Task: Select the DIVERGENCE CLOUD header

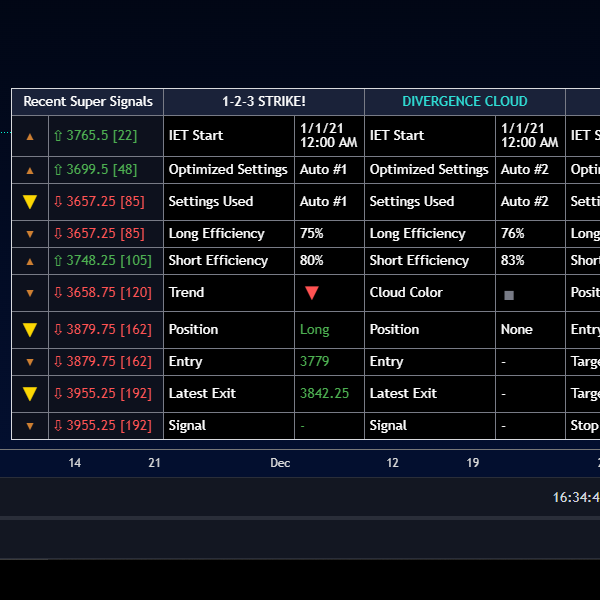Action: tap(465, 101)
